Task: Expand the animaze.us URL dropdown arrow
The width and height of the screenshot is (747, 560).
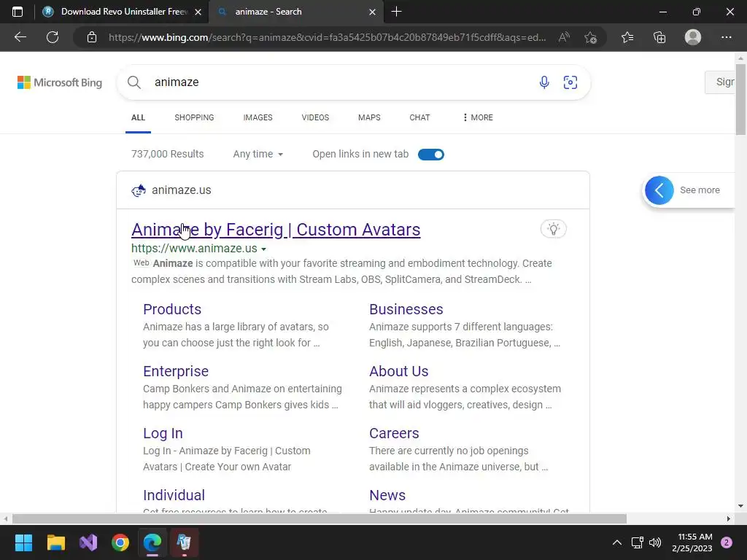Action: [263, 249]
